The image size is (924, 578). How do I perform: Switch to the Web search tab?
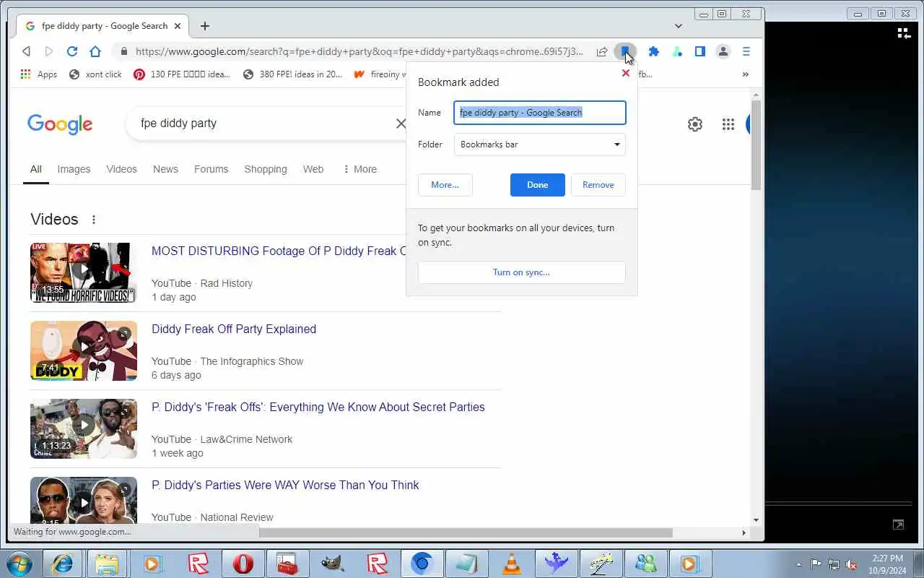click(313, 169)
